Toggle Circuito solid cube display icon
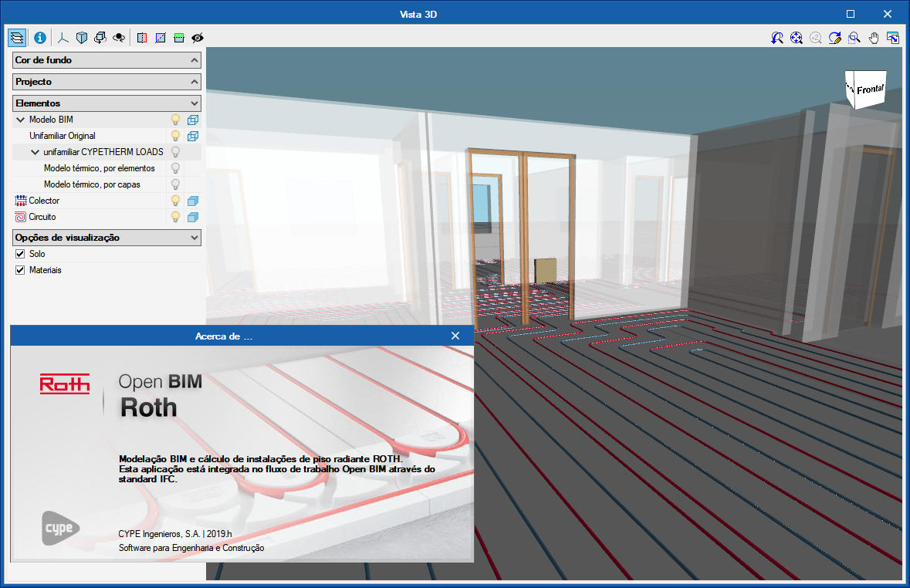This screenshot has width=910, height=588. [193, 217]
